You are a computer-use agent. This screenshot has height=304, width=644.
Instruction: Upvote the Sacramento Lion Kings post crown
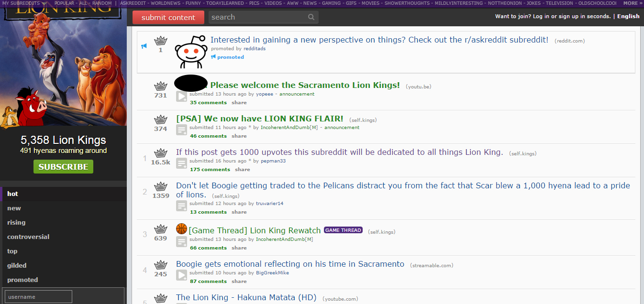[x=161, y=86]
